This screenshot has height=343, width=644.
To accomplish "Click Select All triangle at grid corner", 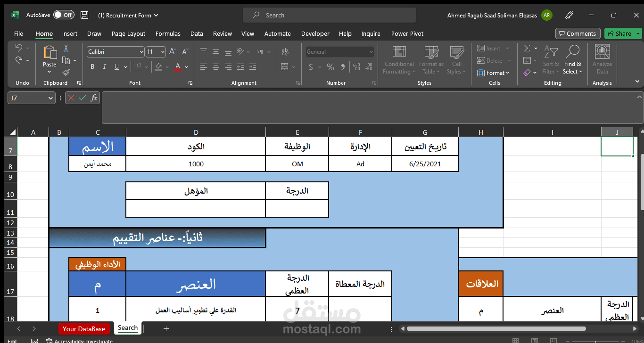I will pyautogui.click(x=12, y=132).
